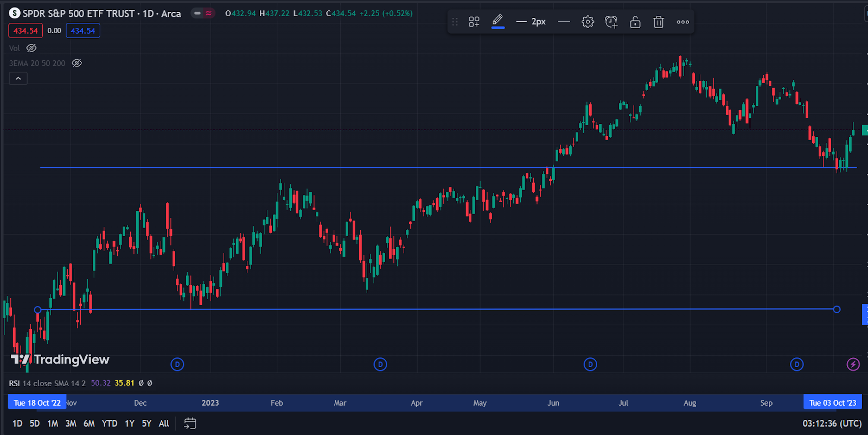Delete the selected line with trash icon
The image size is (868, 435).
pyautogui.click(x=659, y=22)
